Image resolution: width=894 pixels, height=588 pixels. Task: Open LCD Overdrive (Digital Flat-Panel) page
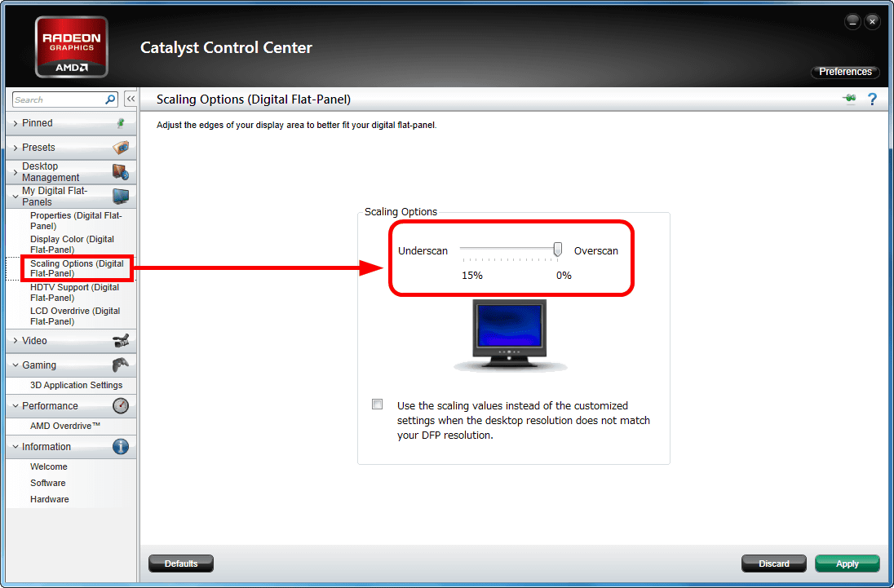coord(75,316)
